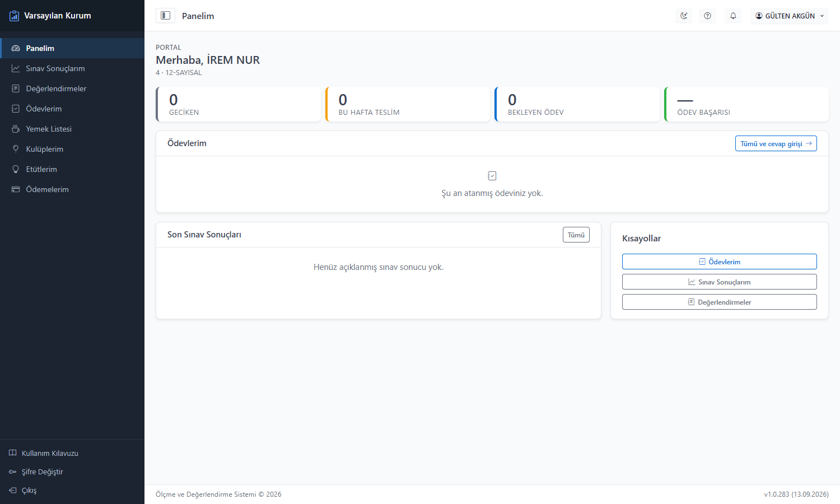Screen dimensions: 840x504
Task: Open Kullanım Kılavuzu book icon
Action: pyautogui.click(x=13, y=453)
